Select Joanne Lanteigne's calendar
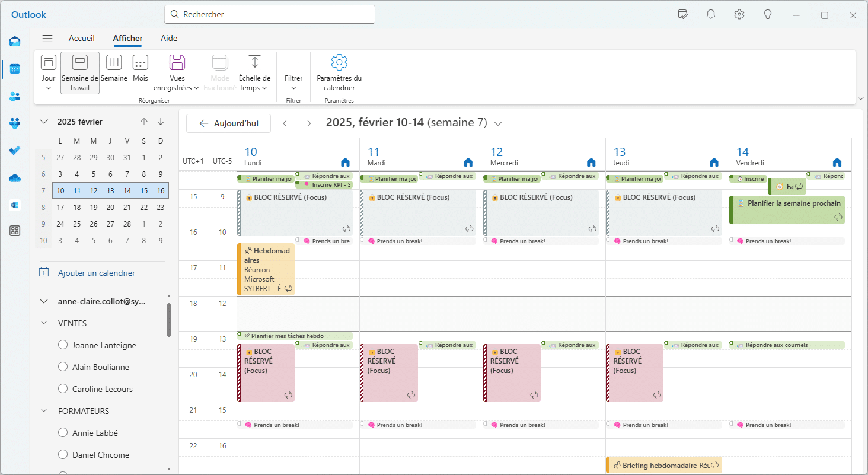This screenshot has width=868, height=475. pos(63,345)
